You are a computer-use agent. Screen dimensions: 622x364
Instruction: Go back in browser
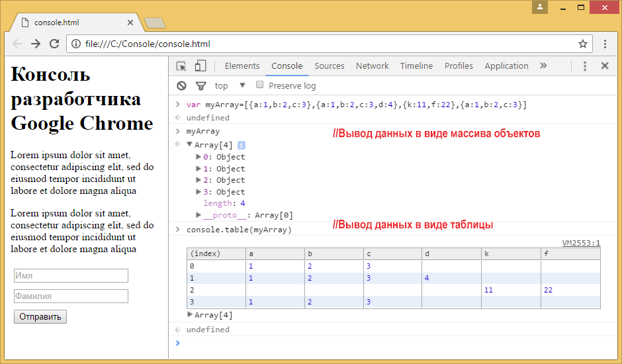[x=17, y=44]
